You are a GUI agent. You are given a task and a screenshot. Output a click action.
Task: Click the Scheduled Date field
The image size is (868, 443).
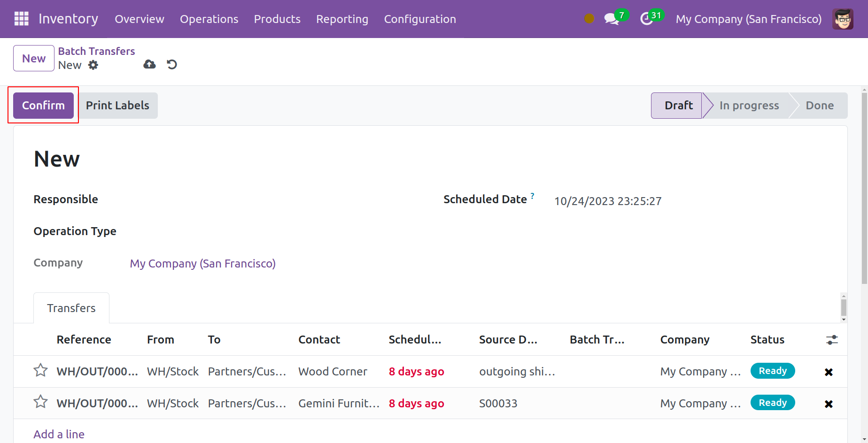(608, 201)
